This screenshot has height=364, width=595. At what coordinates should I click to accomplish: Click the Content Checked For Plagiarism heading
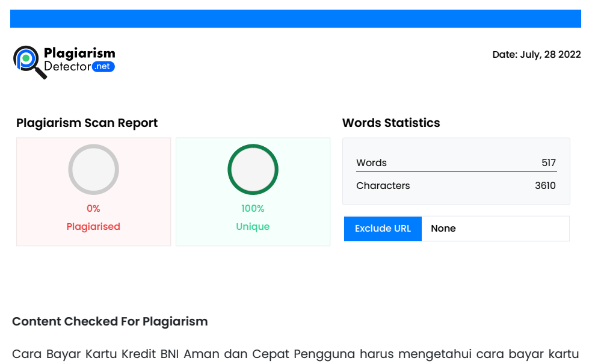[110, 321]
